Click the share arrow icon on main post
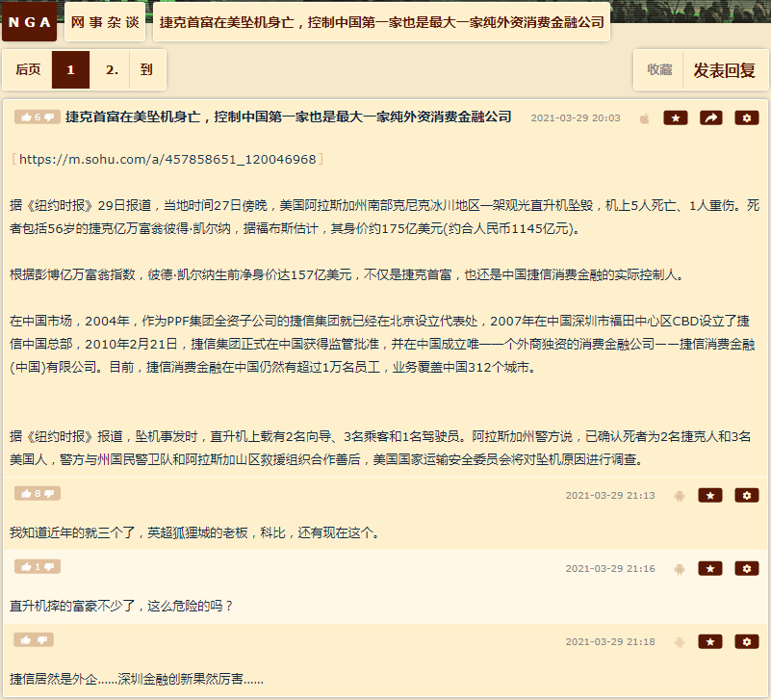The image size is (771, 700). tap(711, 118)
